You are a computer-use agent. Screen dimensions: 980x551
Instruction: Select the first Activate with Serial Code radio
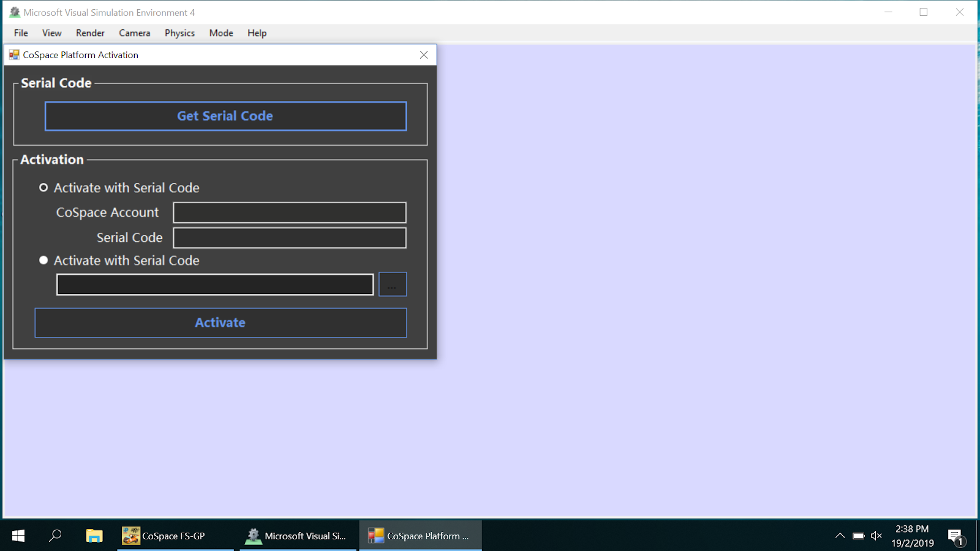click(43, 188)
